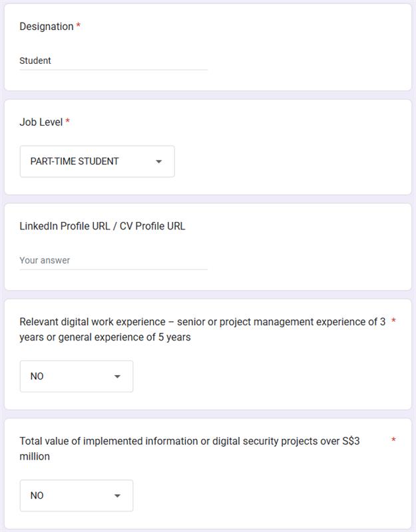The width and height of the screenshot is (416, 532).
Task: Click the "Designation" question label
Action: (46, 27)
